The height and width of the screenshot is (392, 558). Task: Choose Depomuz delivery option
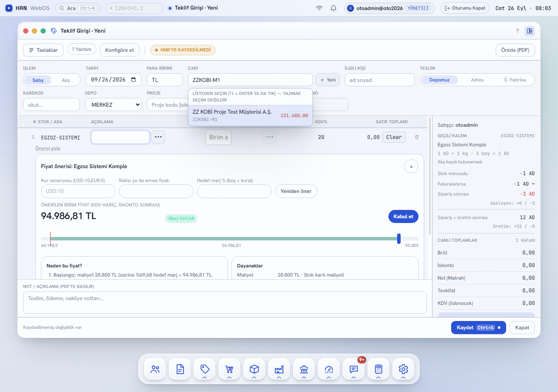click(x=439, y=80)
